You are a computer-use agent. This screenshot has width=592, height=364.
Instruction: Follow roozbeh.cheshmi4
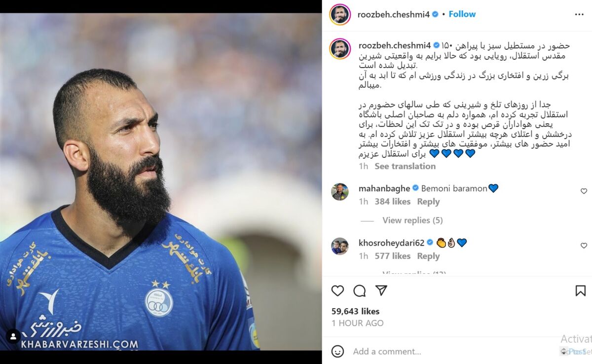462,14
